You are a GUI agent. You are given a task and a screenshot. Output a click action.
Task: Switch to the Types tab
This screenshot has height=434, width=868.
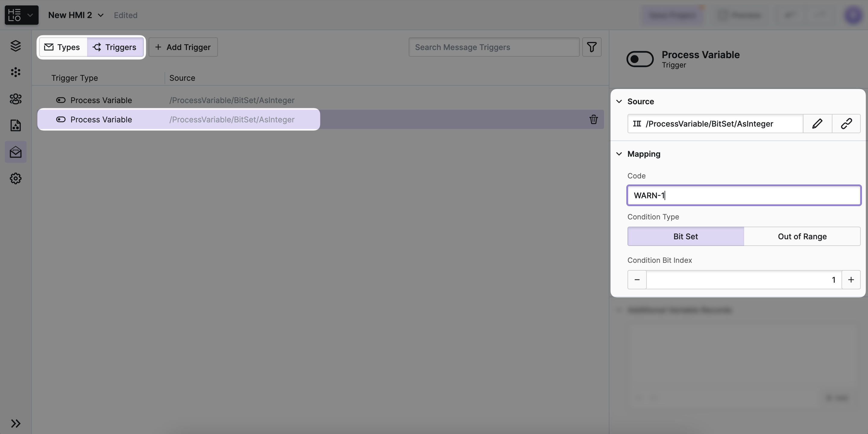click(x=63, y=47)
